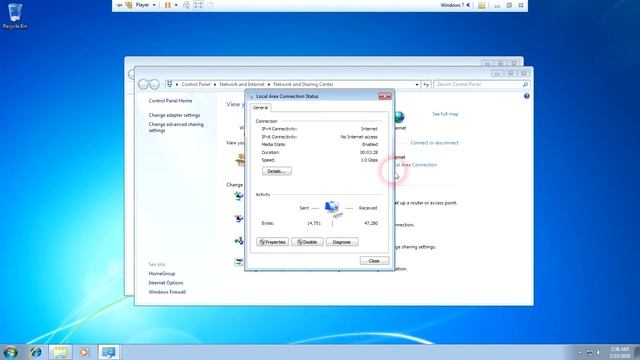Click the Diagnose button

[x=342, y=242]
